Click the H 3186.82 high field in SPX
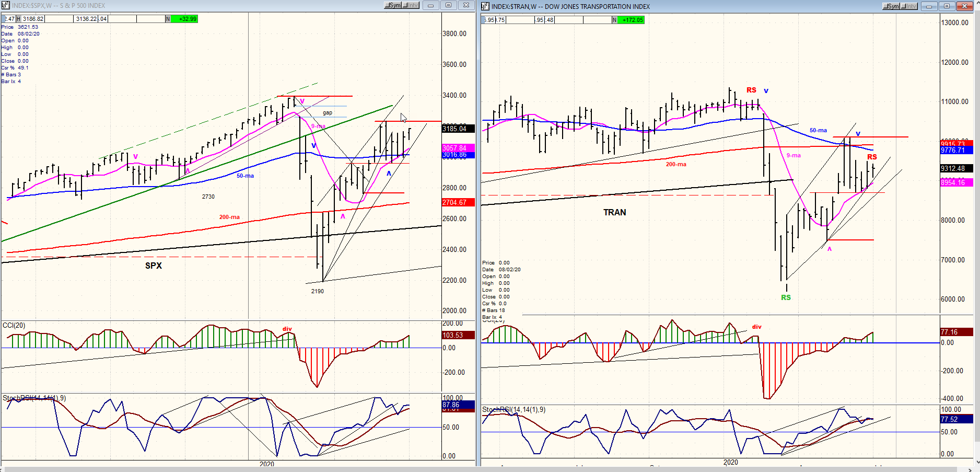The height and width of the screenshot is (472, 980). (30, 19)
